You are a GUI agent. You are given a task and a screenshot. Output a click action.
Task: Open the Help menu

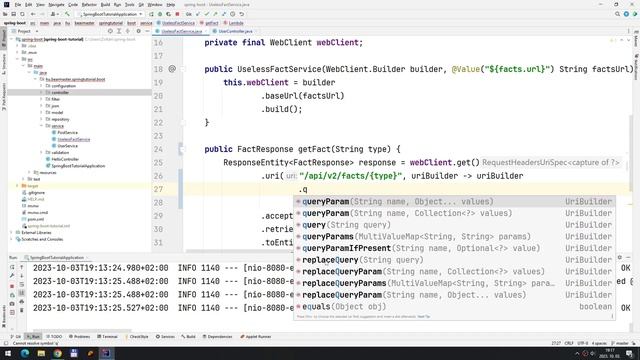coord(171,4)
